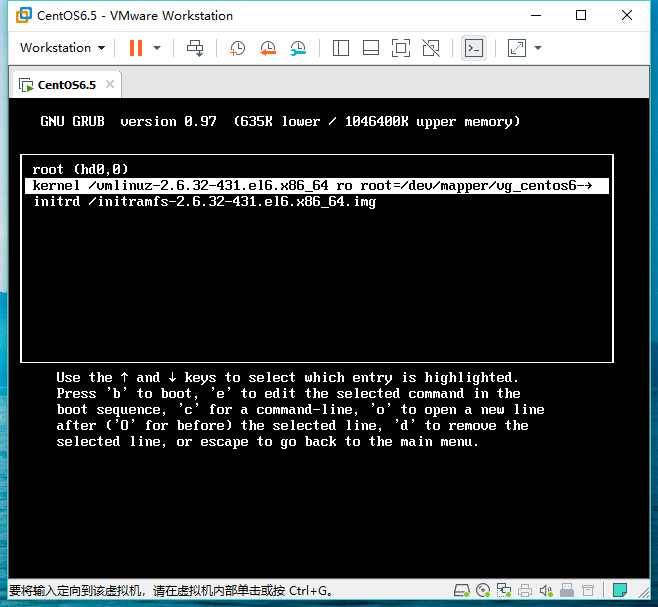658x607 pixels.
Task: Close the CentOS6.5 tab
Action: click(x=110, y=84)
